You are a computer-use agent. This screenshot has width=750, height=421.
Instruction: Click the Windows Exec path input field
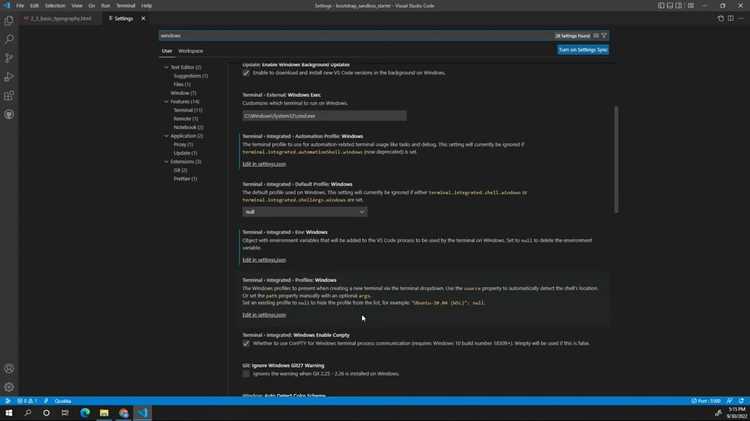[324, 116]
